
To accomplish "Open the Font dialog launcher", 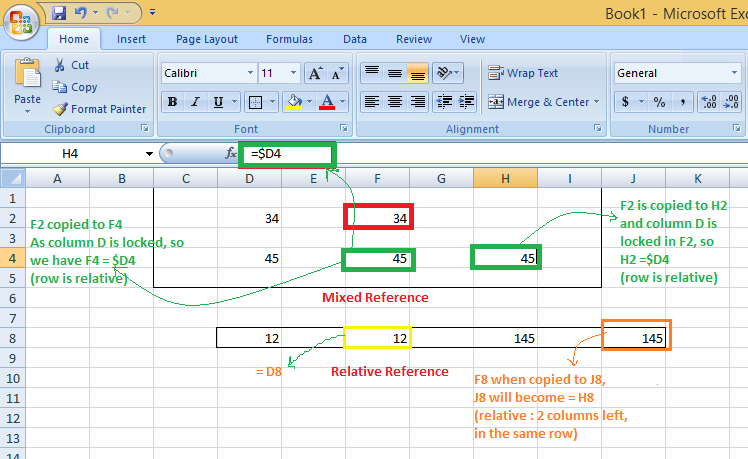I will 343,128.
